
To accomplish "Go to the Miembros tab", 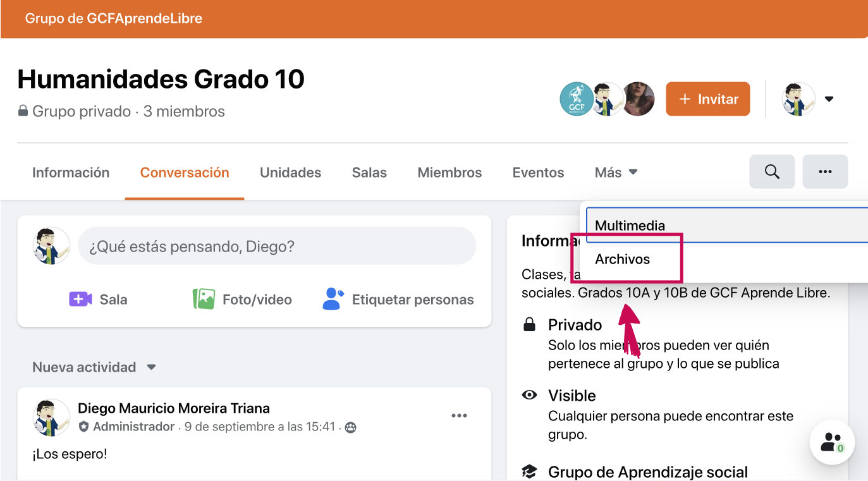I will pyautogui.click(x=449, y=173).
